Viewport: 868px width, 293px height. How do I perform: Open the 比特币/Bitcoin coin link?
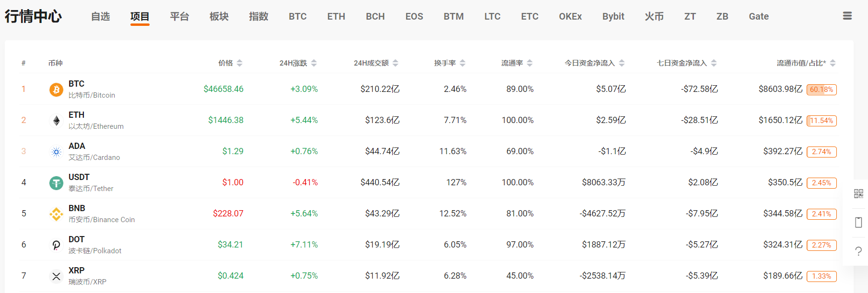pos(92,95)
